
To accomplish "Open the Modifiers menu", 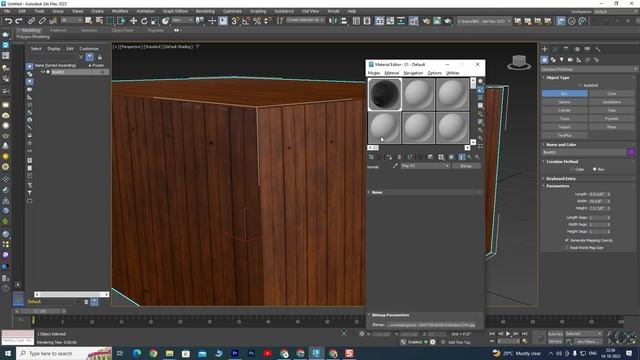I will (120, 11).
